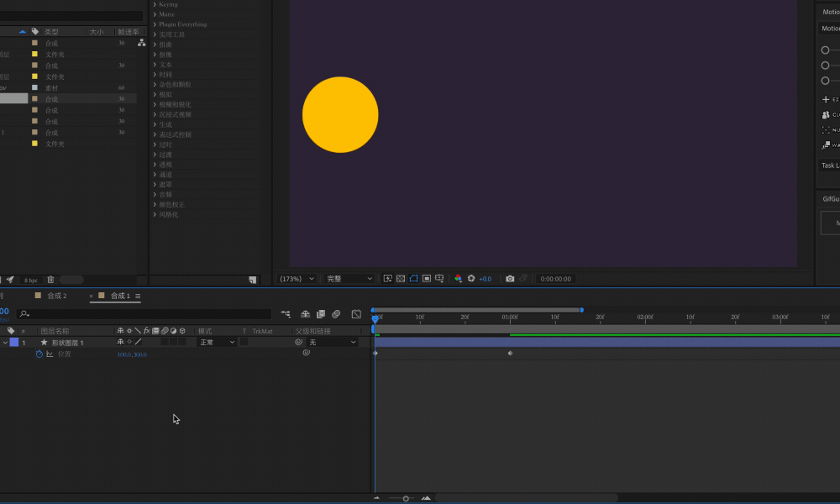The height and width of the screenshot is (504, 840).
Task: Show channel and color management icon
Action: 458,279
